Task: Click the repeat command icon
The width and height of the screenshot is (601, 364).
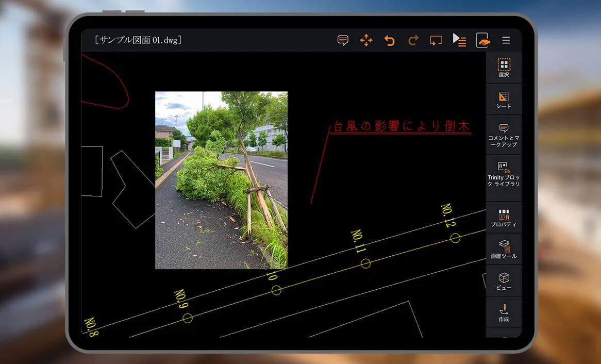Action: (436, 40)
